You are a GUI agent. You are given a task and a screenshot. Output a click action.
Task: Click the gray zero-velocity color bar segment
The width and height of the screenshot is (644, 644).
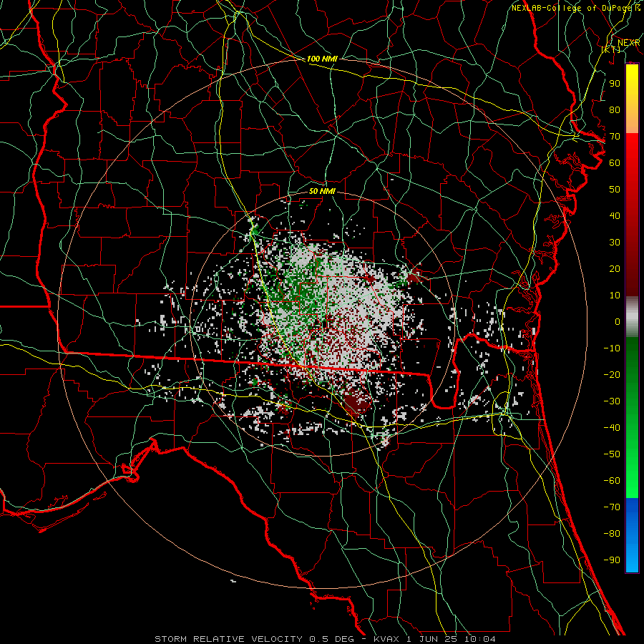pos(632,317)
